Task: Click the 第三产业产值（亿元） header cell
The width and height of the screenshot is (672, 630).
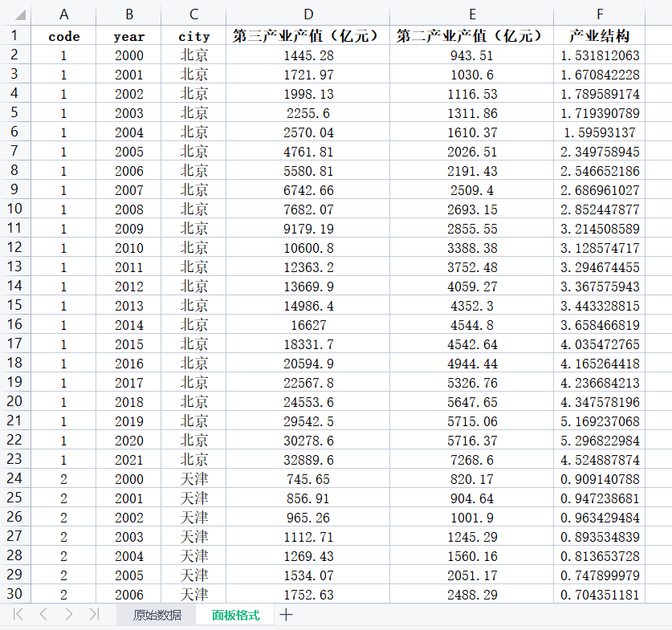Action: tap(308, 35)
